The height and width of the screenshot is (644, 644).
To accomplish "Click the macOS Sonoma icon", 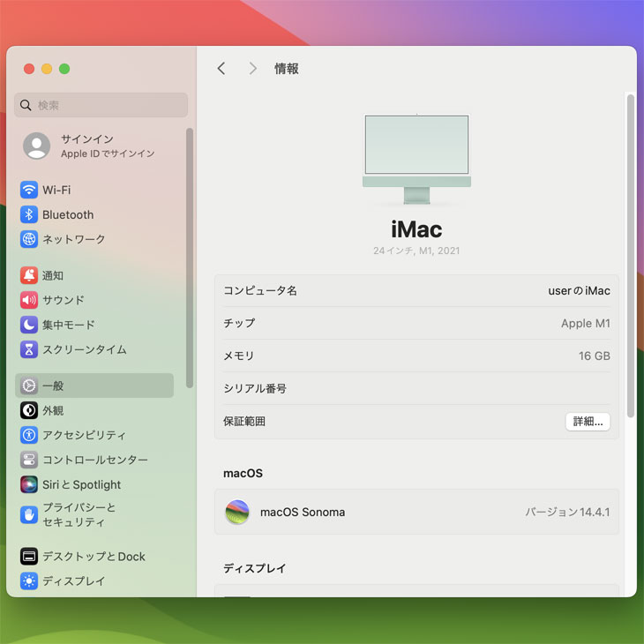I will click(x=237, y=512).
